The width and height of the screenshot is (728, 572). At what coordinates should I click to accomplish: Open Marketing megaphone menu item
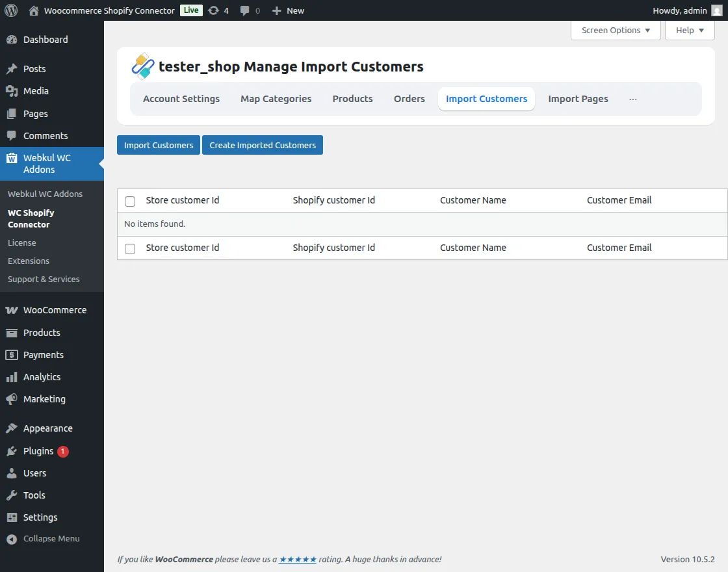pos(44,399)
